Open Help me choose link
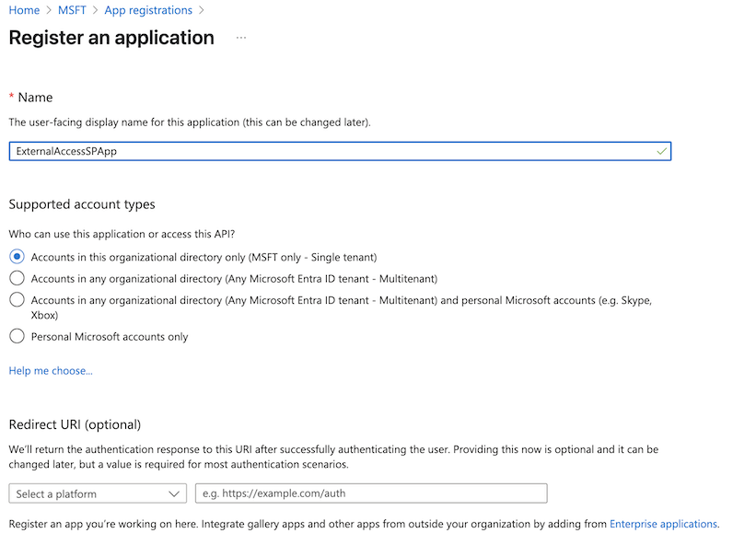The image size is (756, 545). [51, 371]
